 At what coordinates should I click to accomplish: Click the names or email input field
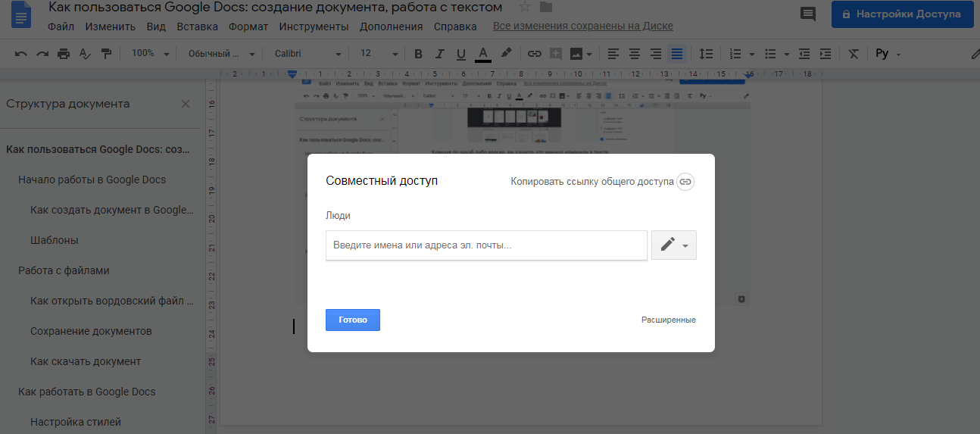tap(486, 245)
